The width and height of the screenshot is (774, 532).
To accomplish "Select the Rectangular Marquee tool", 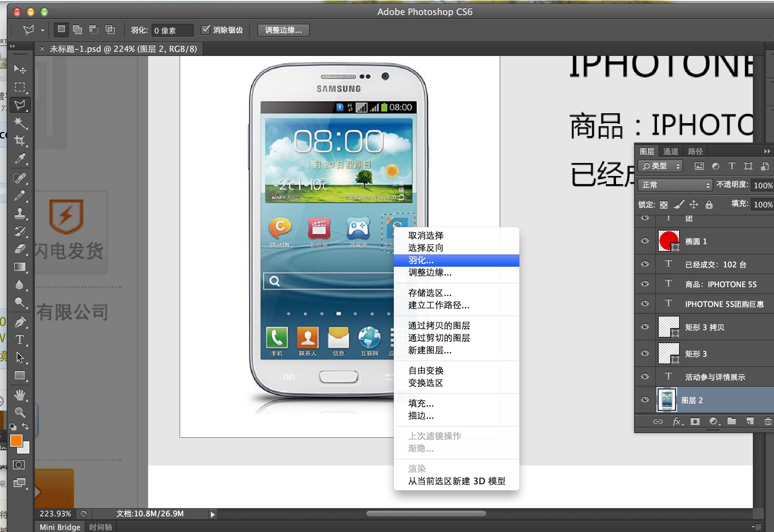I will (x=20, y=87).
